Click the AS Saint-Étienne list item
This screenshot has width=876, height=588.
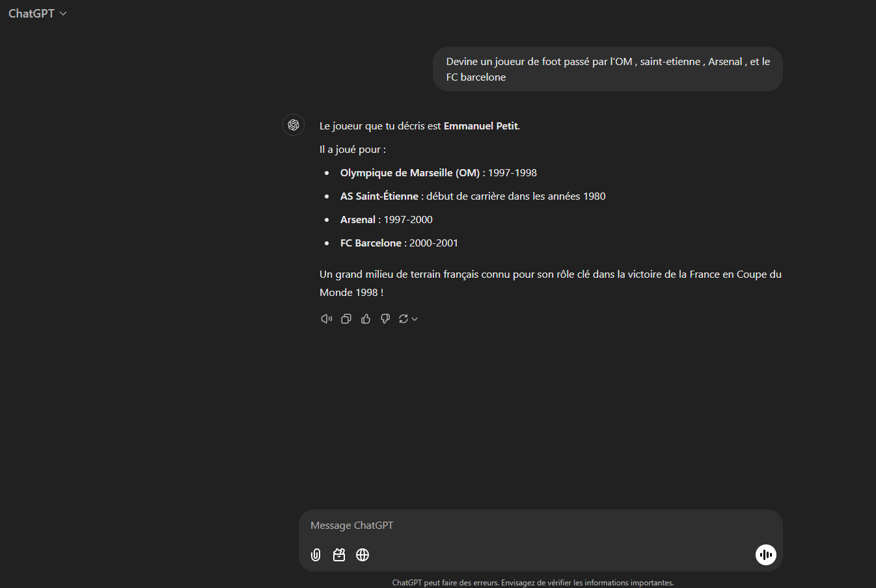473,196
